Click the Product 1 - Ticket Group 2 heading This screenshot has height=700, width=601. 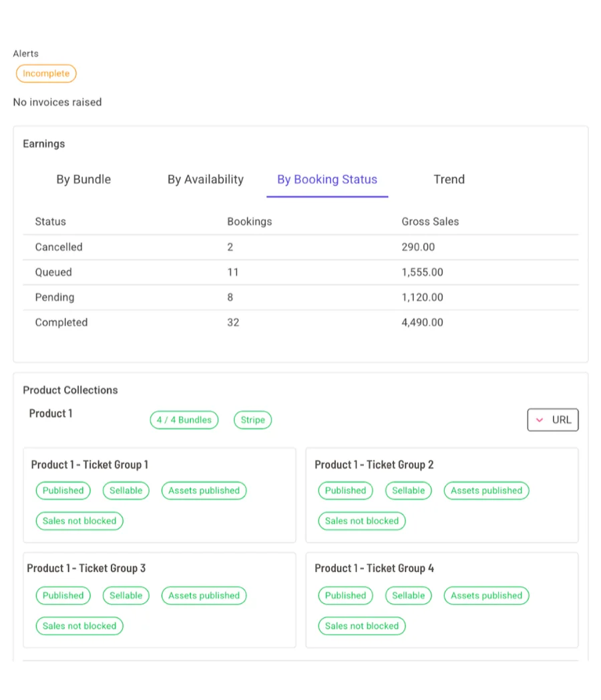click(374, 465)
